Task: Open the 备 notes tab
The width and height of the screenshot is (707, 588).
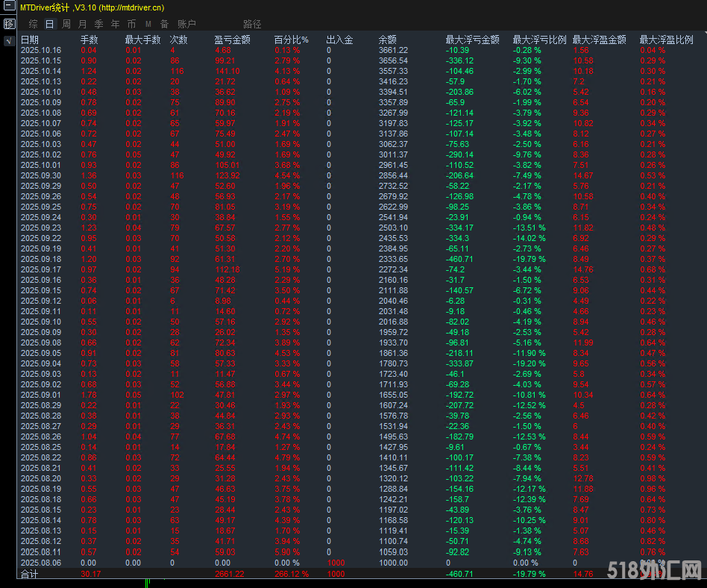Action: point(164,24)
